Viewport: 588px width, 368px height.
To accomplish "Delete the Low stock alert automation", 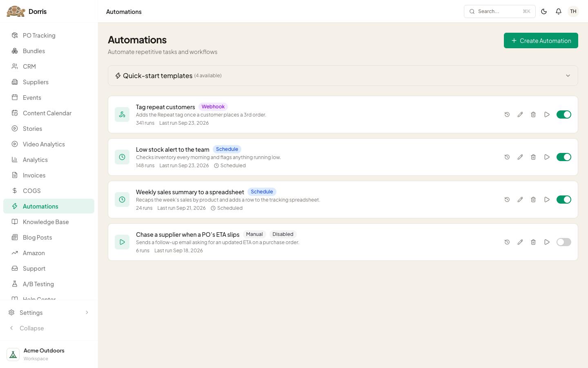I will [533, 157].
